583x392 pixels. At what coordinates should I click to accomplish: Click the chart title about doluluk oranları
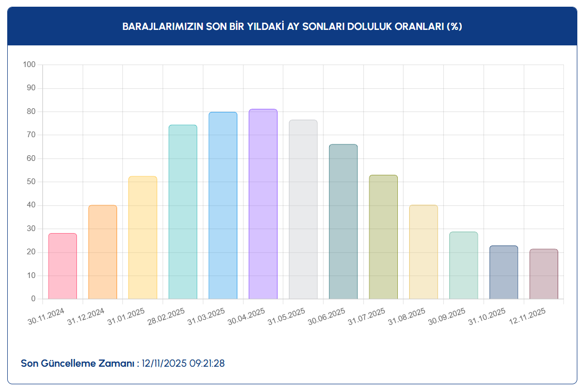pyautogui.click(x=292, y=27)
